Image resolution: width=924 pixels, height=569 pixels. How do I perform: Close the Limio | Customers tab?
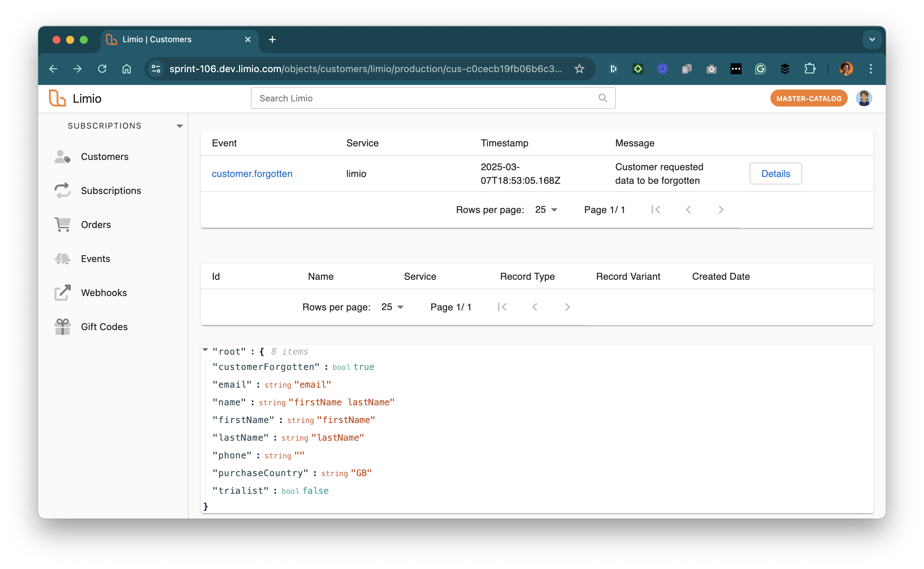tap(248, 39)
